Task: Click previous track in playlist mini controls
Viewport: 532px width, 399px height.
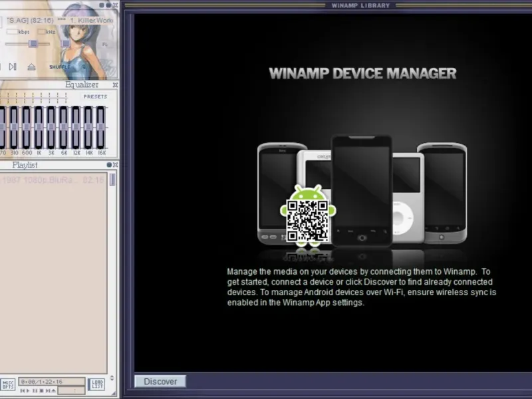Action: click(23, 391)
